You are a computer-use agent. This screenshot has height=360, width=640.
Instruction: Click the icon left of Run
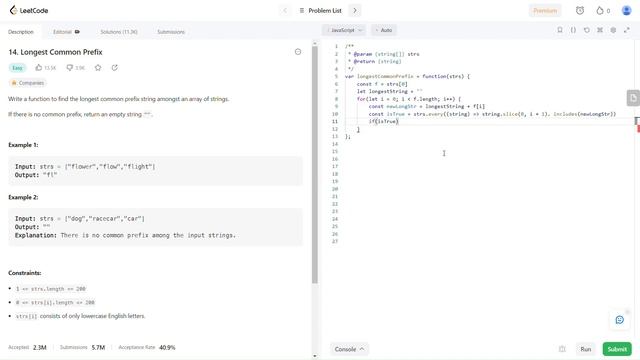pyautogui.click(x=562, y=349)
